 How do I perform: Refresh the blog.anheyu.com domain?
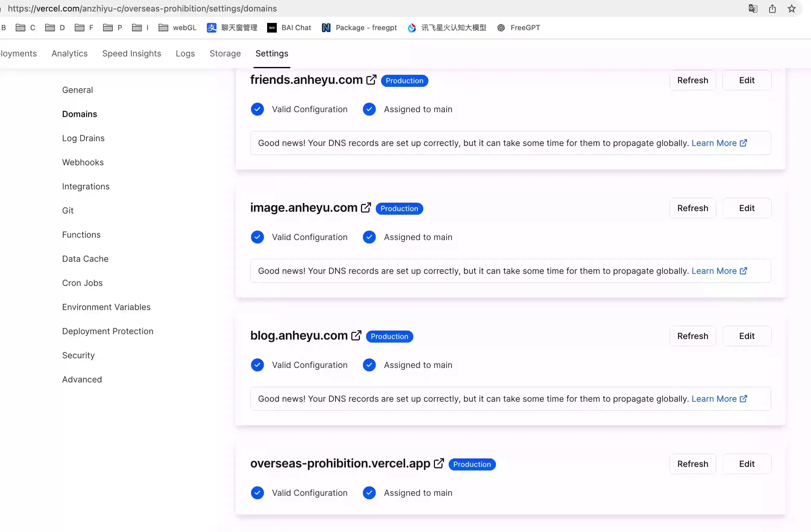tap(693, 336)
